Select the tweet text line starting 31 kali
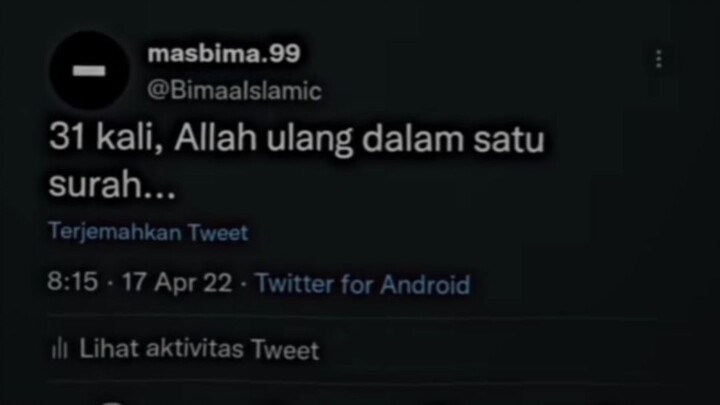 (x=297, y=138)
